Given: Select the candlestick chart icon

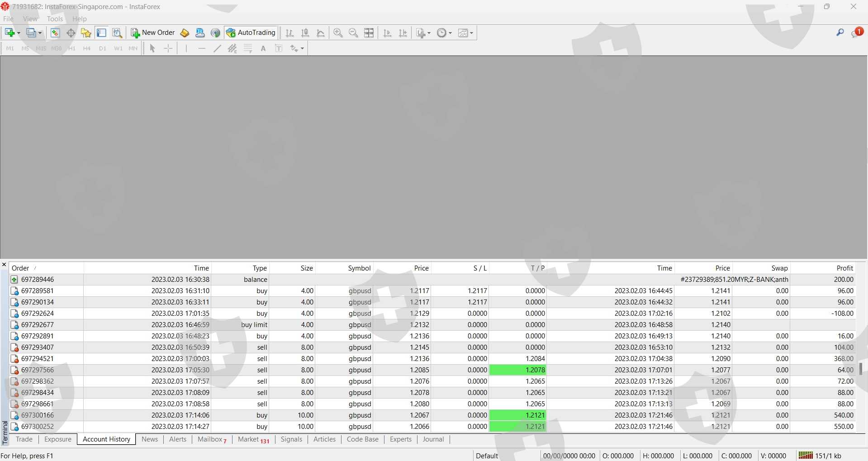Looking at the screenshot, I should point(305,33).
